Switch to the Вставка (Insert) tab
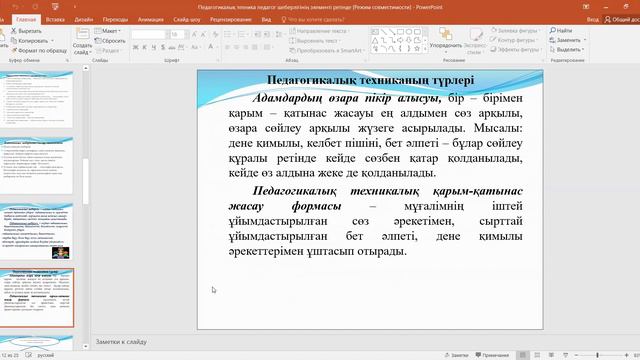The height and width of the screenshot is (360, 640). 55,20
